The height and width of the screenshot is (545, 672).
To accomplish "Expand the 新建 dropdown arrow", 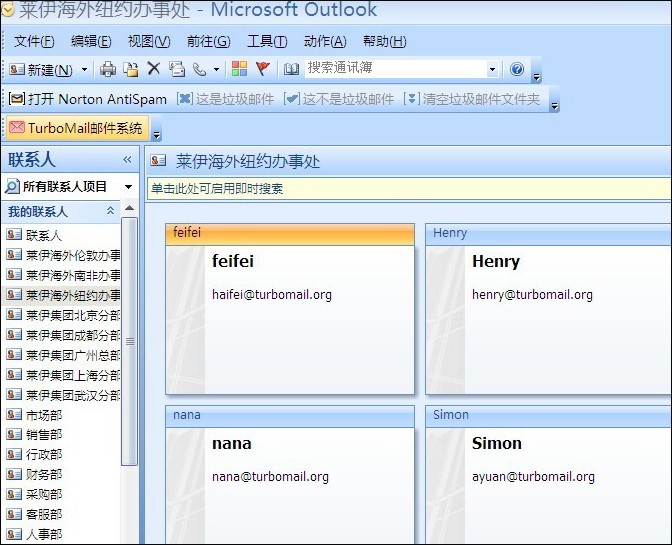I will tap(84, 69).
